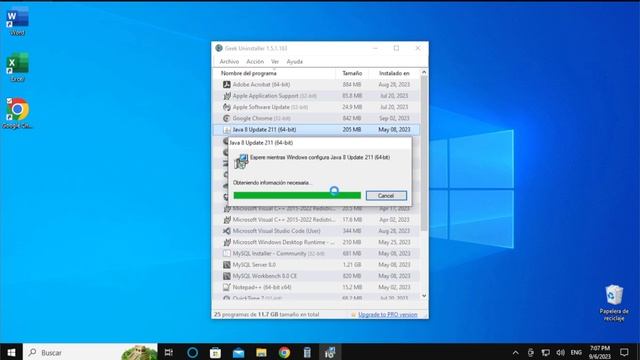Screen dimensions: 640x360
Task: Click the Java 8 Update 211 row icon
Action: click(x=227, y=130)
